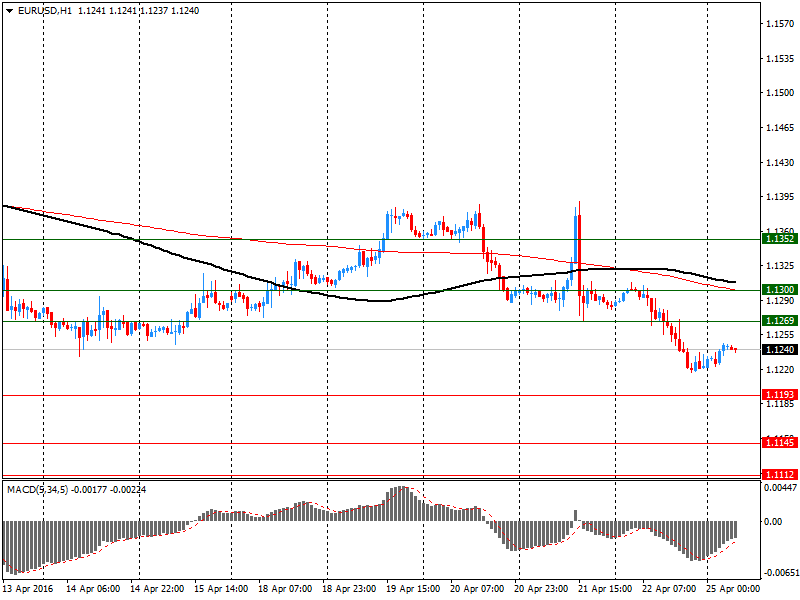The image size is (800, 600).
Task: Select the 1.1112 red support label
Action: pos(780,474)
